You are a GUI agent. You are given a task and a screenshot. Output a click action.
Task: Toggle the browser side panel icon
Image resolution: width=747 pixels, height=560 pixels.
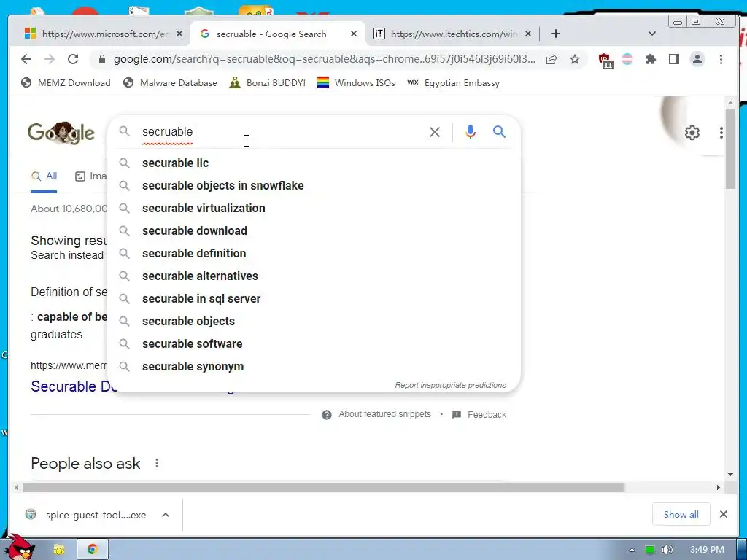point(673,59)
